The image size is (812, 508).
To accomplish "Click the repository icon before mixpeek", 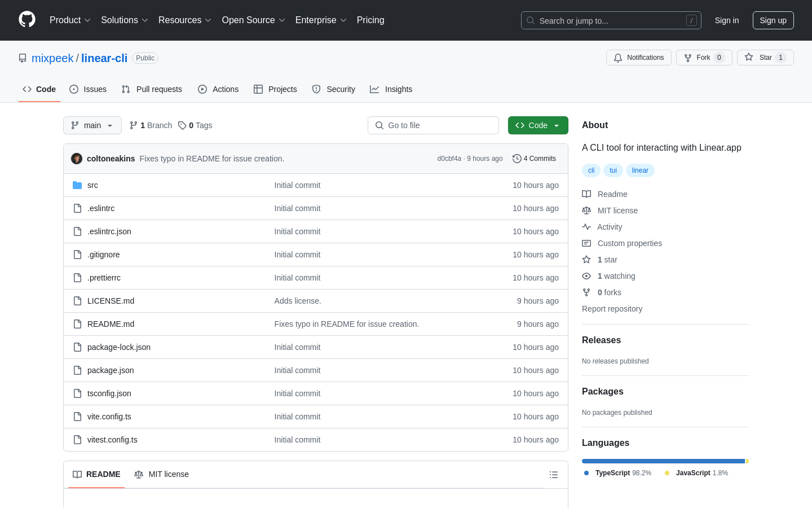I will [x=23, y=58].
